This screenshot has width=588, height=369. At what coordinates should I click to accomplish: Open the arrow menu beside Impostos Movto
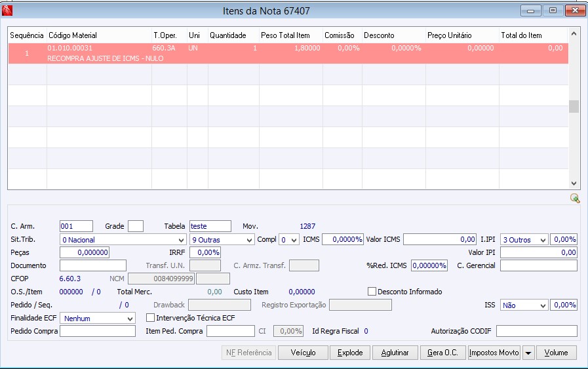coord(528,353)
